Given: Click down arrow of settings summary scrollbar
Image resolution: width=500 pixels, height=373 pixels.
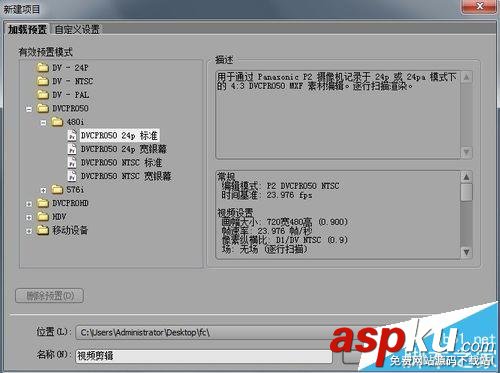Looking at the screenshot, I should [466, 252].
